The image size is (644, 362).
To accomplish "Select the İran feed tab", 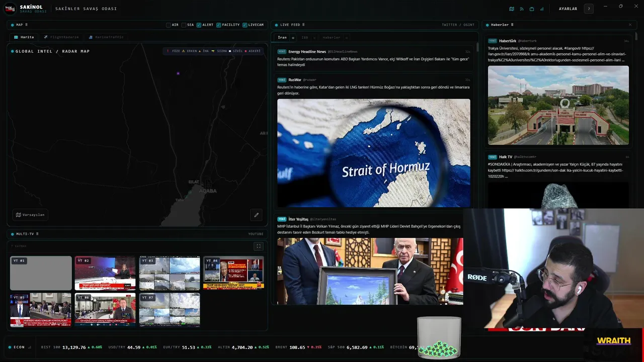I will click(282, 38).
